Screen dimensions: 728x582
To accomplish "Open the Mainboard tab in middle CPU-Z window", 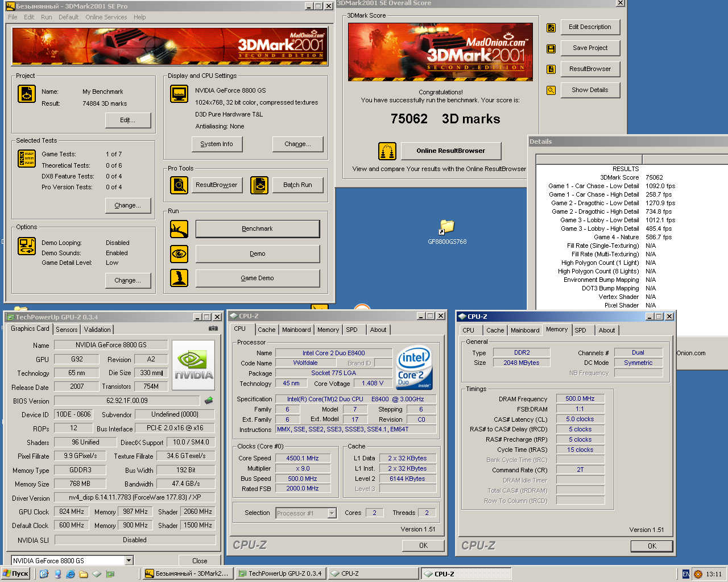I will point(296,330).
